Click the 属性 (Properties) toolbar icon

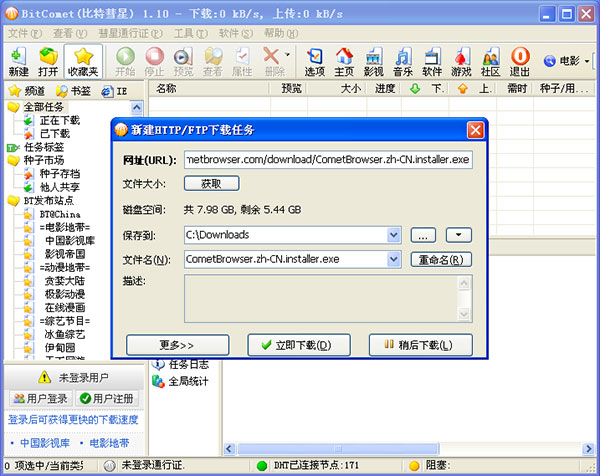click(242, 62)
